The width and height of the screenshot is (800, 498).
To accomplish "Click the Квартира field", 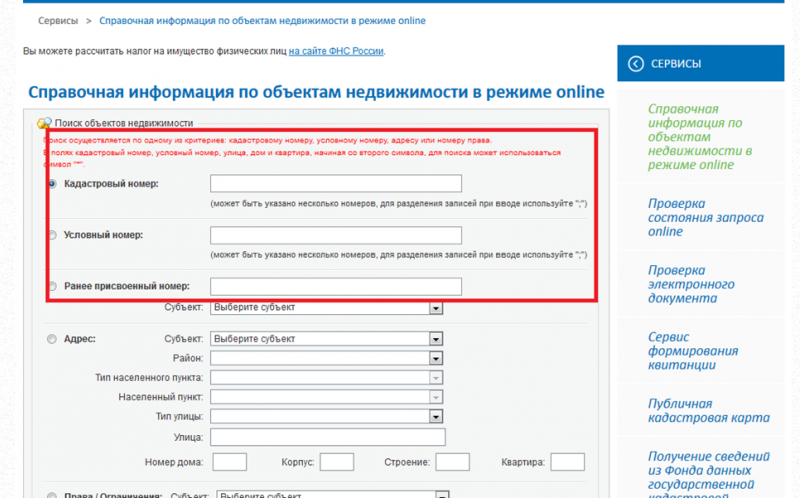I will tap(568, 462).
